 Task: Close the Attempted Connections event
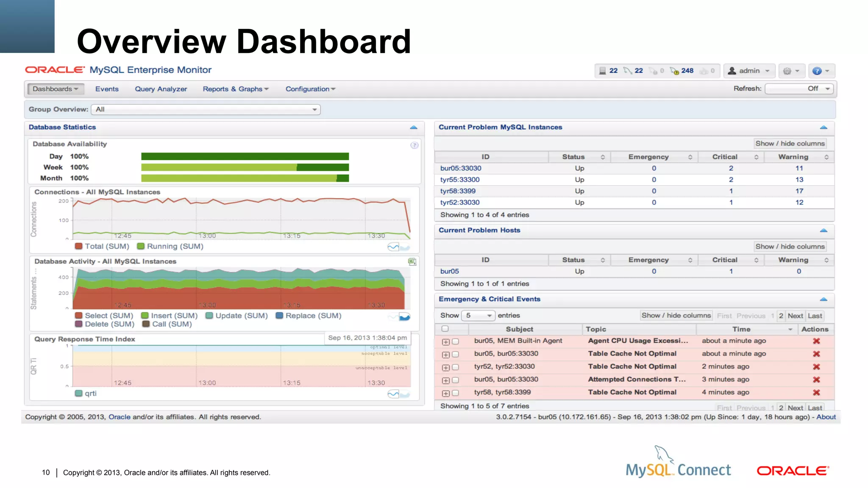tap(816, 380)
